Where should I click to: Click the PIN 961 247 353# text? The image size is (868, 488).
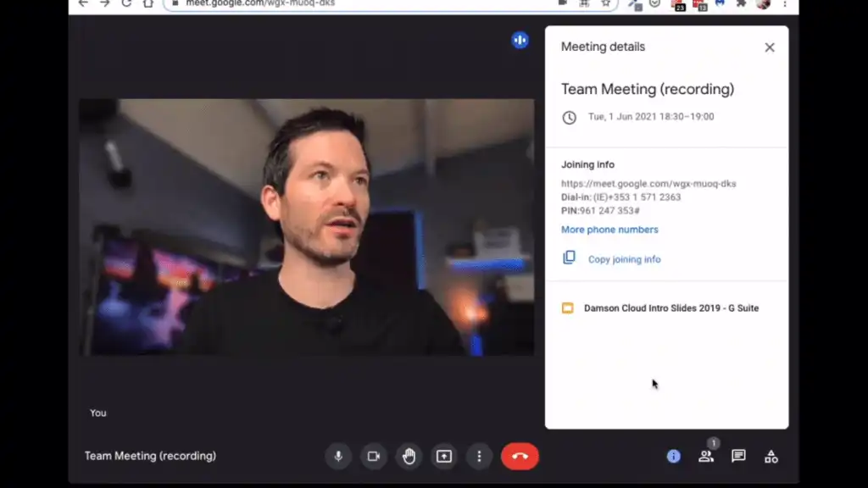pos(601,211)
